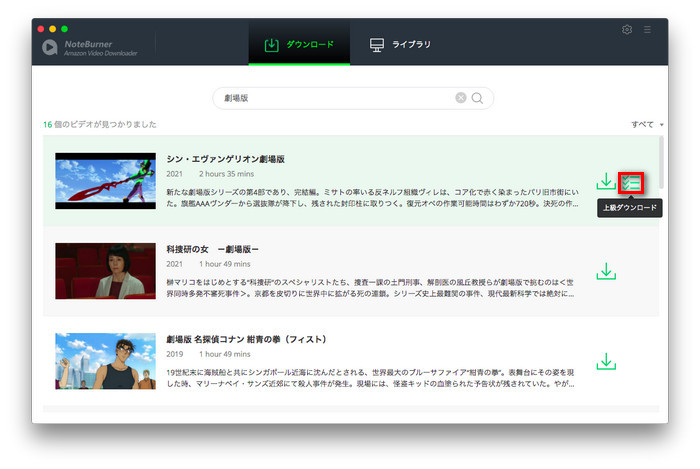Click the 16 個のビデオが見つかりました text
This screenshot has height=469, width=700.
point(100,125)
